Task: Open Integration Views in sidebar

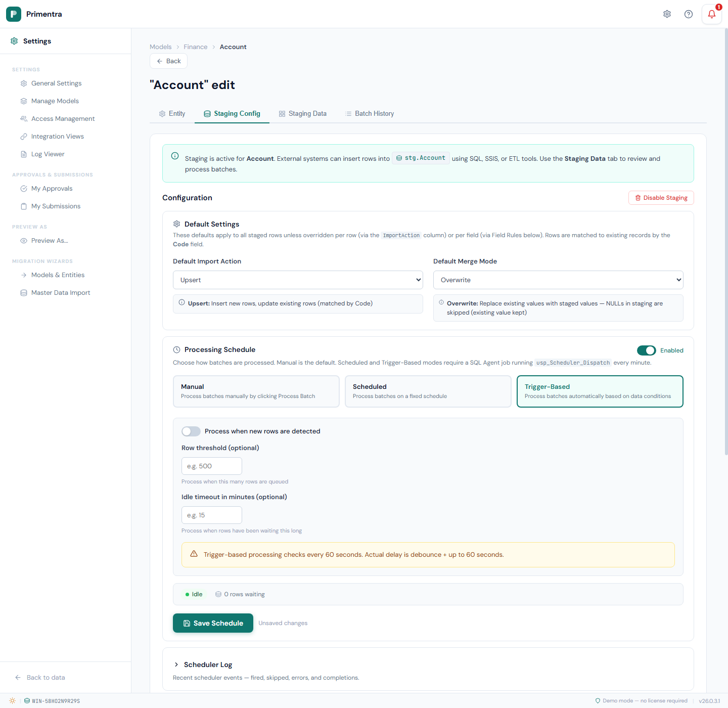Action: click(57, 137)
